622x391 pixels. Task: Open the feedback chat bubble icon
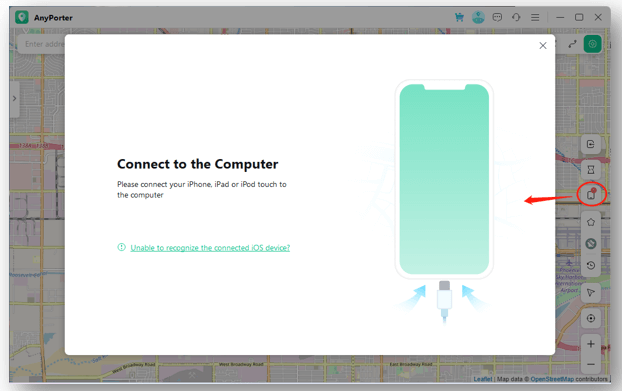coord(497,17)
